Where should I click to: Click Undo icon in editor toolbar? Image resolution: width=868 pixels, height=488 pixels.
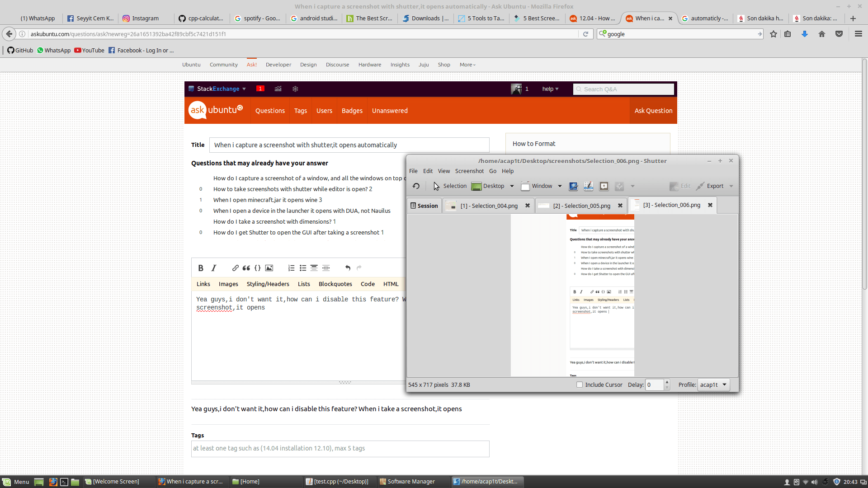coord(348,268)
